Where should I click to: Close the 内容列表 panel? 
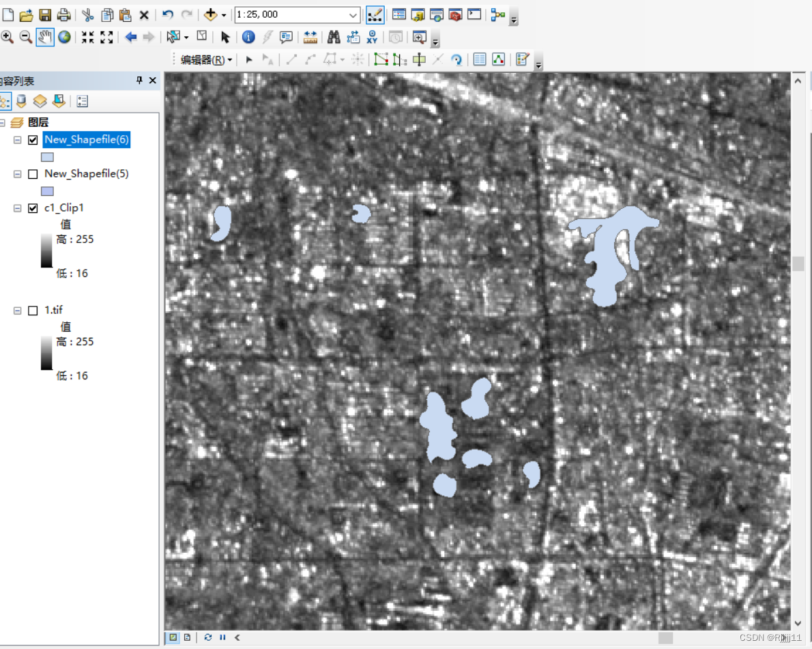(x=153, y=81)
